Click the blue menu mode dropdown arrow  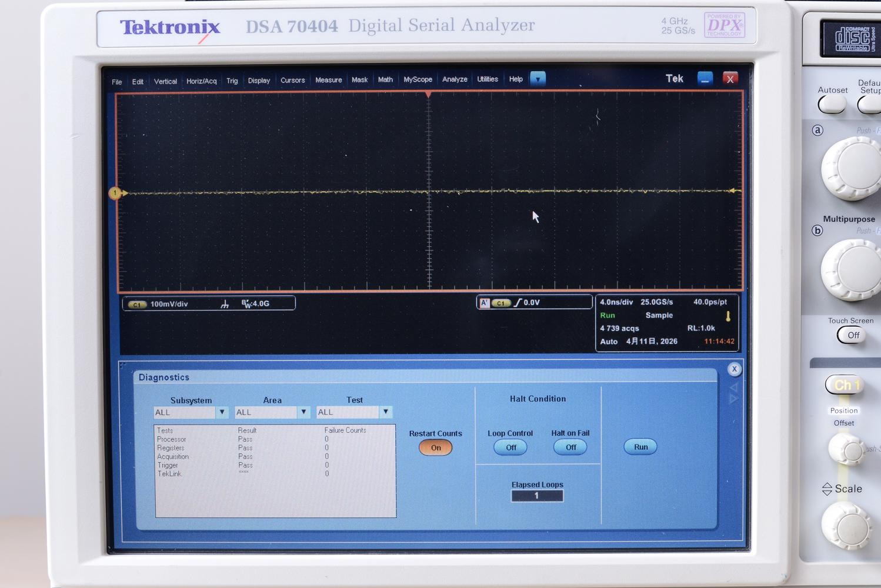pos(538,79)
